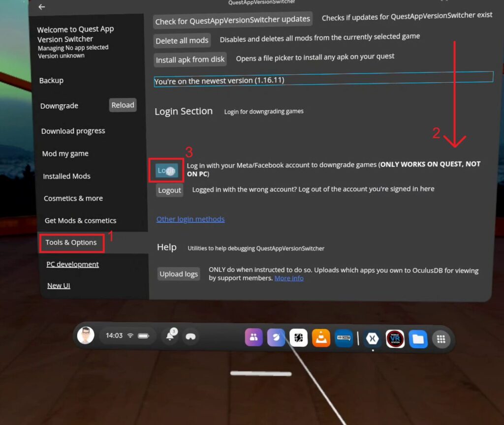The width and height of the screenshot is (504, 425).
Task: Select Mod my game
Action: pos(65,153)
